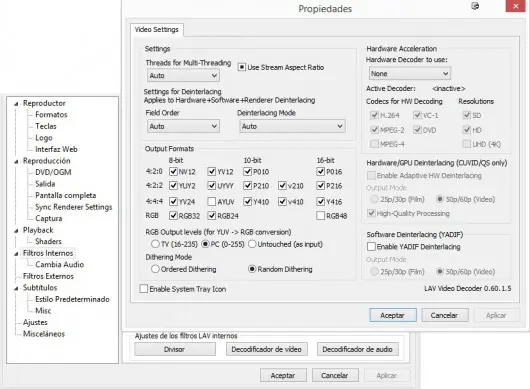
Task: Enable the AYUV output format
Action: tap(212, 201)
